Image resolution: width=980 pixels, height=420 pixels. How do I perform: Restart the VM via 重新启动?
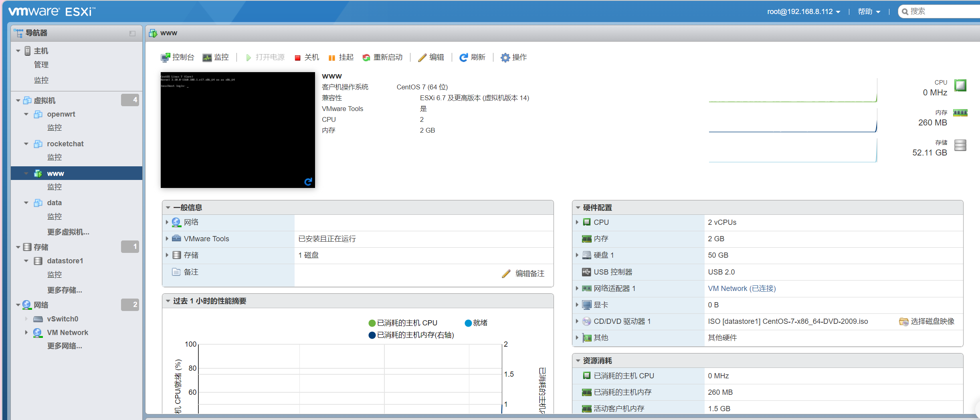click(382, 57)
